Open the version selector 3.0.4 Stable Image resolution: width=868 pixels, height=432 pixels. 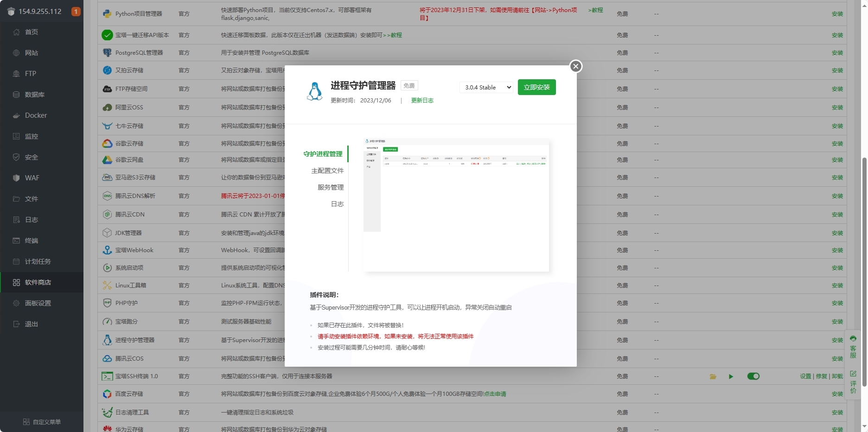click(x=487, y=87)
